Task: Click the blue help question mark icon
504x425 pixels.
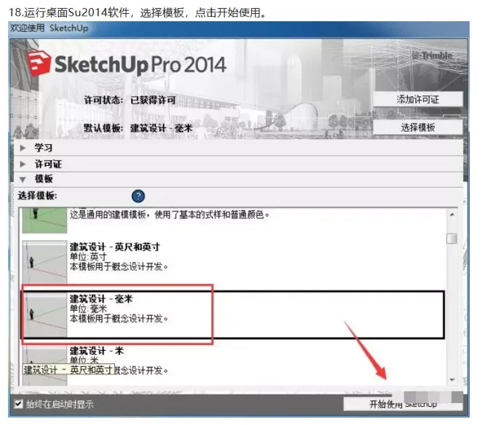Action: click(138, 196)
